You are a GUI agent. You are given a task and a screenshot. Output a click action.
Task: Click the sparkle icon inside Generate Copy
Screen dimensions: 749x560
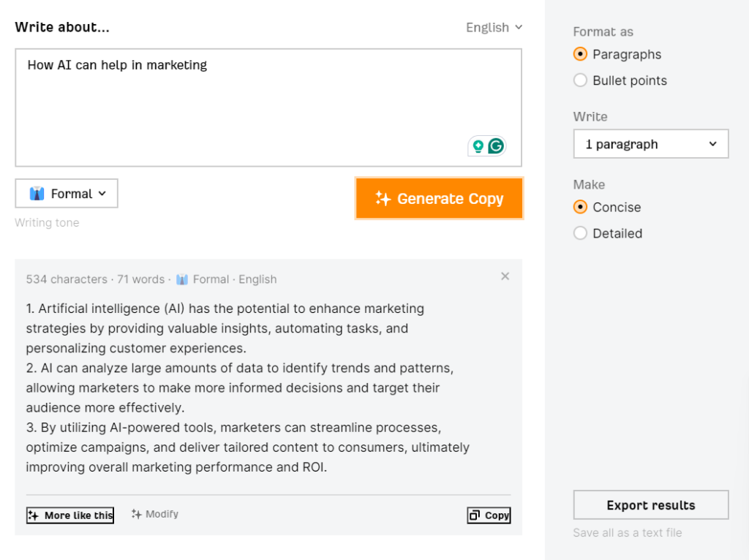(383, 198)
